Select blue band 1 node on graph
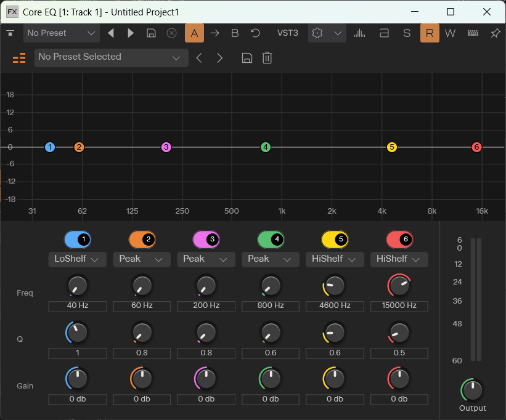Screen dimensions: 506x420 click(50, 147)
